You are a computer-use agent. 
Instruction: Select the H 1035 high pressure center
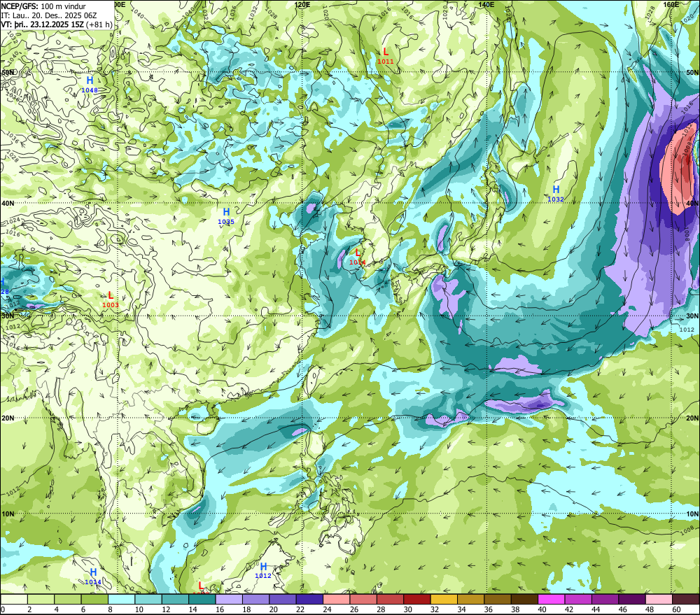226,216
